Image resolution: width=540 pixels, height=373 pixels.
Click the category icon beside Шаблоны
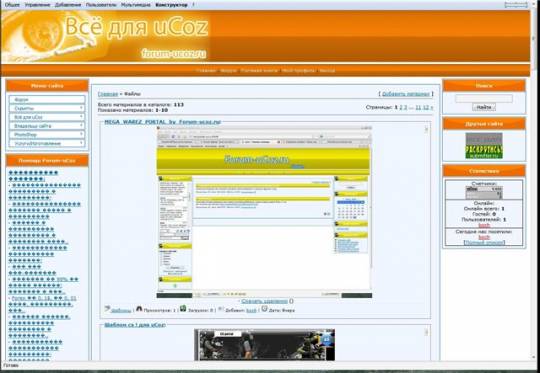tap(107, 308)
